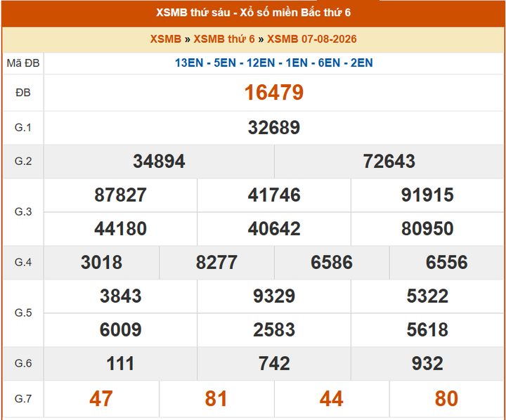Open the XSMB 07-08-2026 breadcrumb link
This screenshot has width=506, height=420.
click(312, 39)
